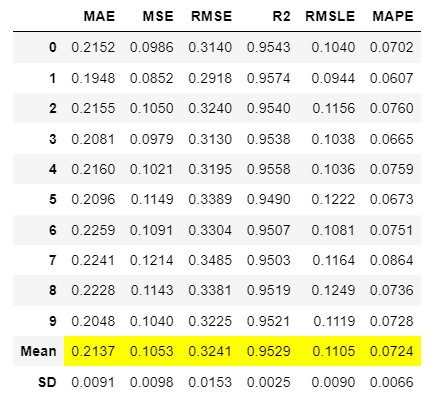Click the RMSLE column header
Viewport: 434px width, 399px height.
coord(330,16)
